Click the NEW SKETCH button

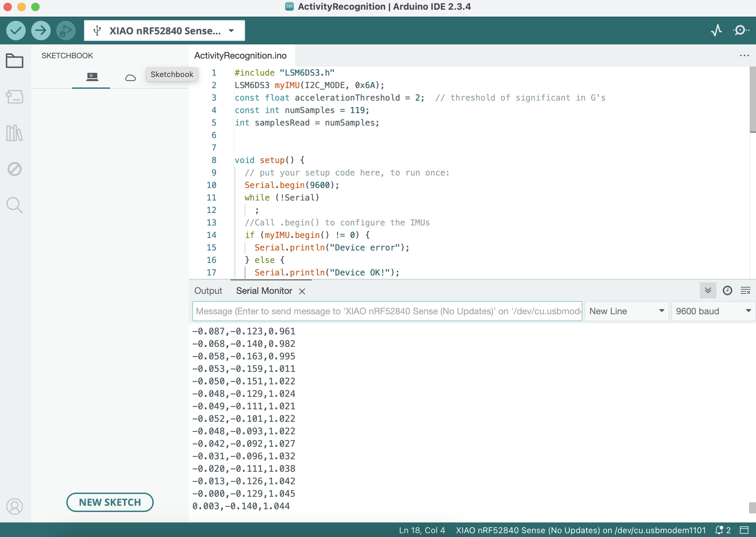pyautogui.click(x=110, y=502)
